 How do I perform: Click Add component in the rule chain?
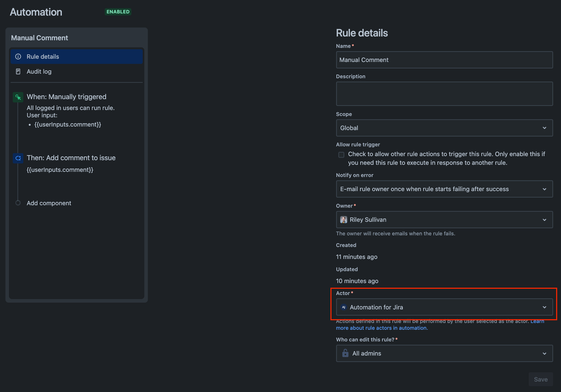pyautogui.click(x=49, y=203)
